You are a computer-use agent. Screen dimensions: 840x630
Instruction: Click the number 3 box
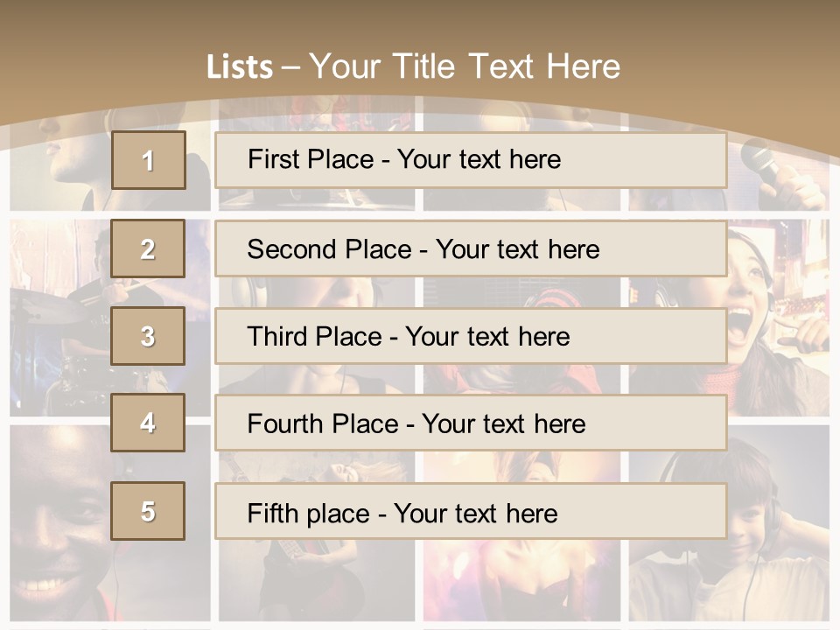pos(148,336)
